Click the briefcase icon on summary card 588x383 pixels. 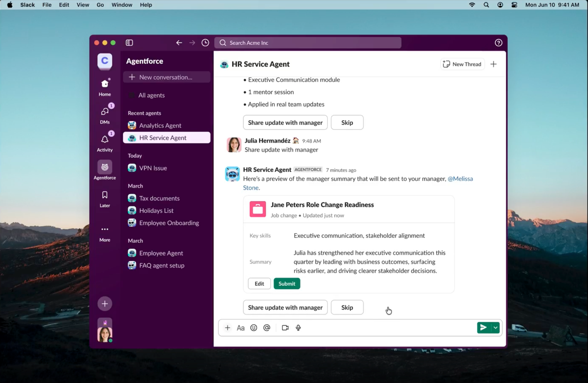[x=258, y=209]
